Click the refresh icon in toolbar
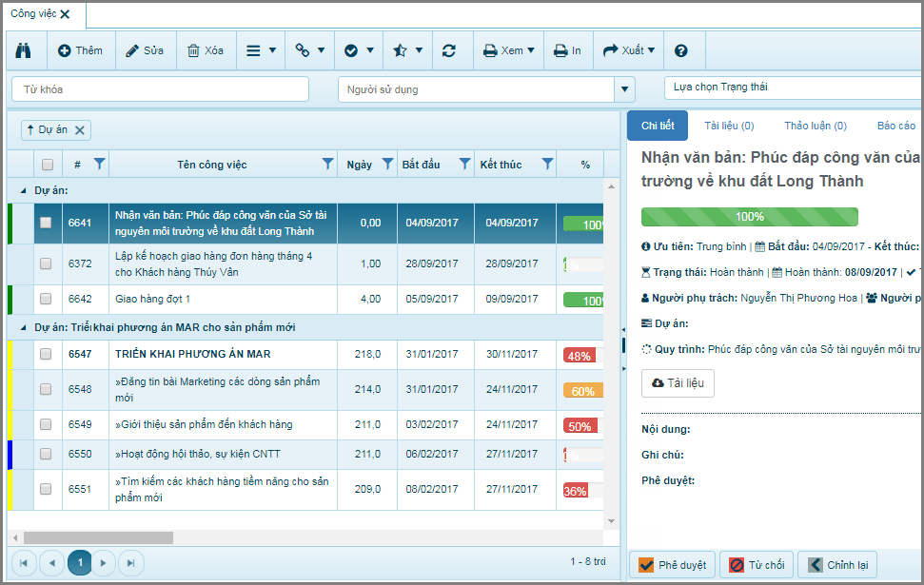The image size is (924, 585). (x=449, y=50)
